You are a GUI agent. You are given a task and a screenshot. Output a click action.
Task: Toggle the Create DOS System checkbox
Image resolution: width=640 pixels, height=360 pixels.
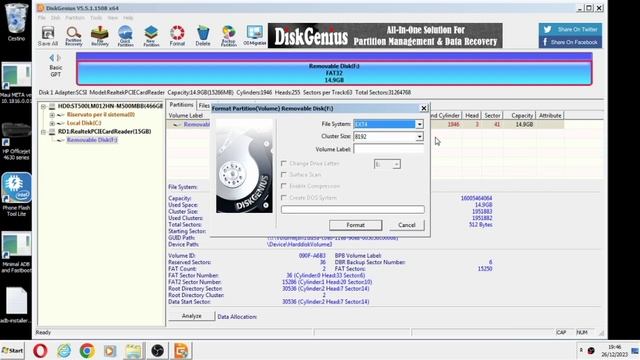tap(284, 198)
